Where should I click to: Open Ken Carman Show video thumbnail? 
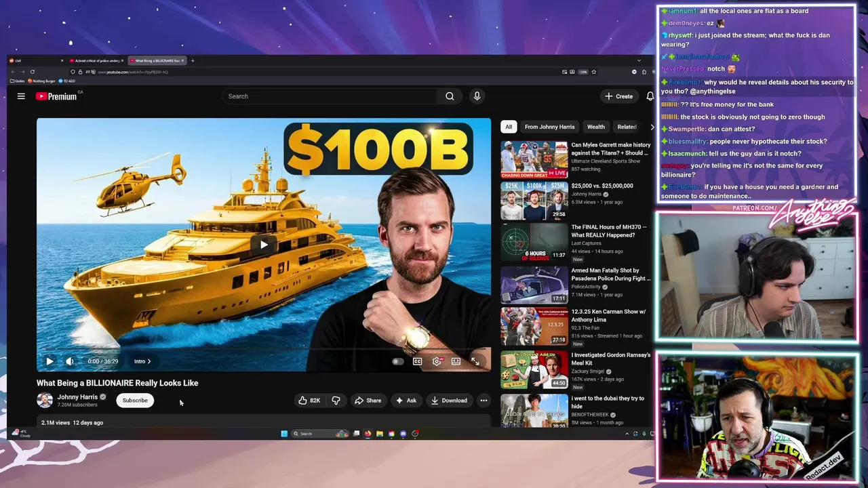(x=534, y=327)
